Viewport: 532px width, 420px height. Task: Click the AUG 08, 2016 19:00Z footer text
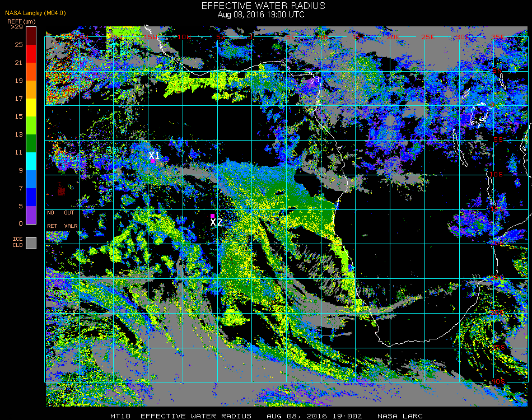click(x=314, y=416)
